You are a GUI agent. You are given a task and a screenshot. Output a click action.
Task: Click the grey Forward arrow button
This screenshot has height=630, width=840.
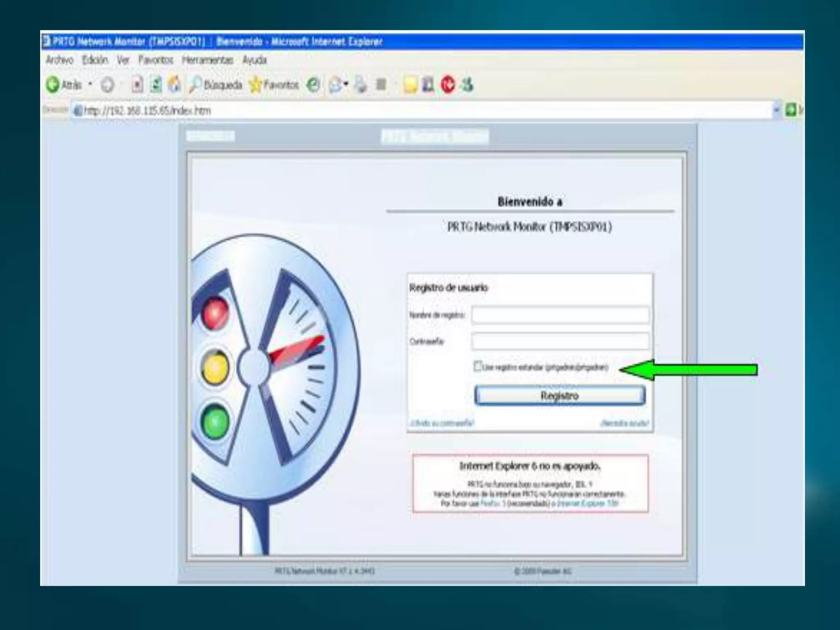coord(107,85)
